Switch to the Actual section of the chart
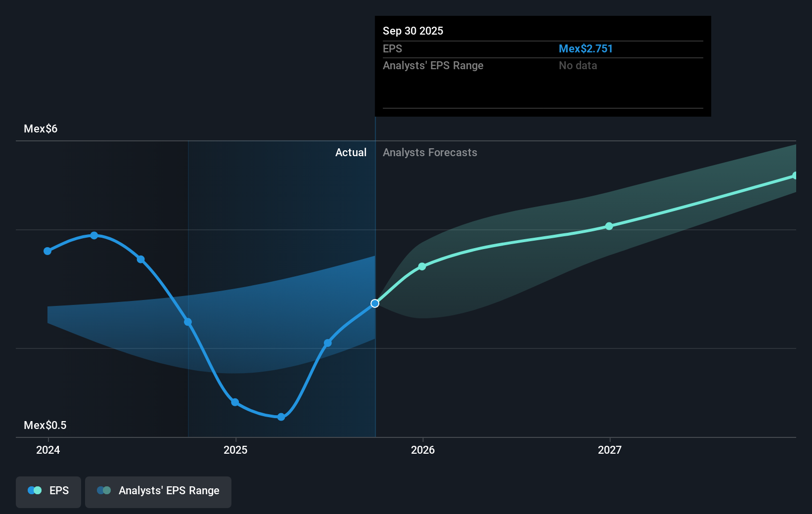 351,153
